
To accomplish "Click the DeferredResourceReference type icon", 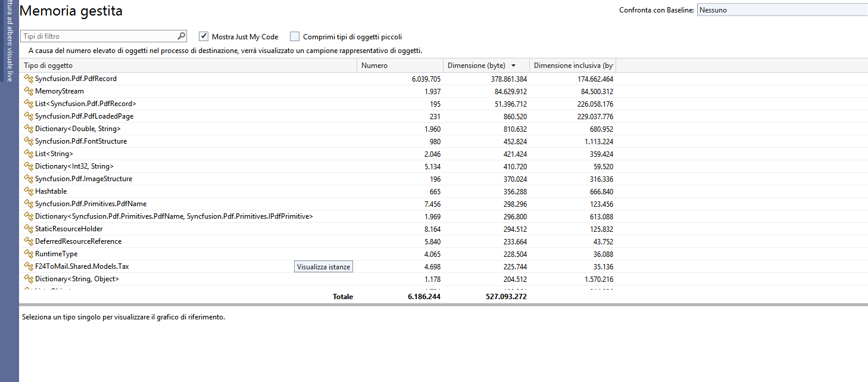I will tap(28, 241).
